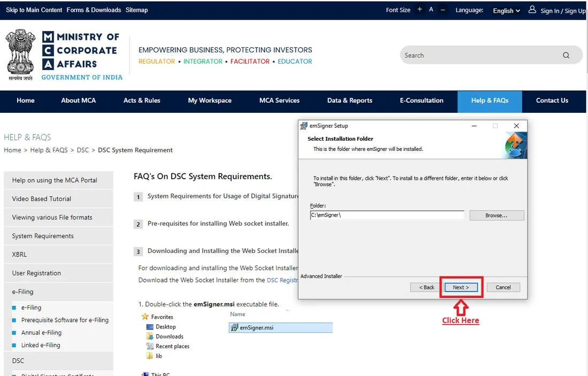
Task: Open the Home menu item
Action: point(26,101)
